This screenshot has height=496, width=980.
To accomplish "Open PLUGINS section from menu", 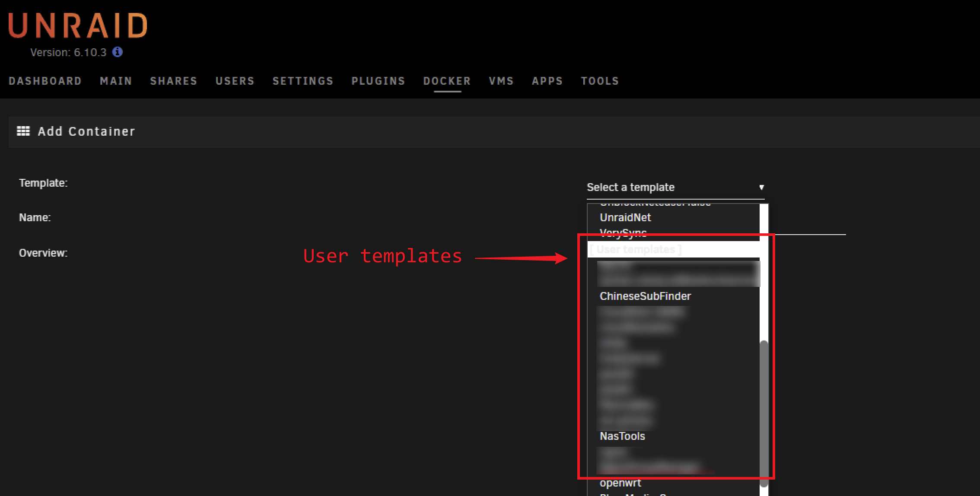I will pyautogui.click(x=378, y=80).
